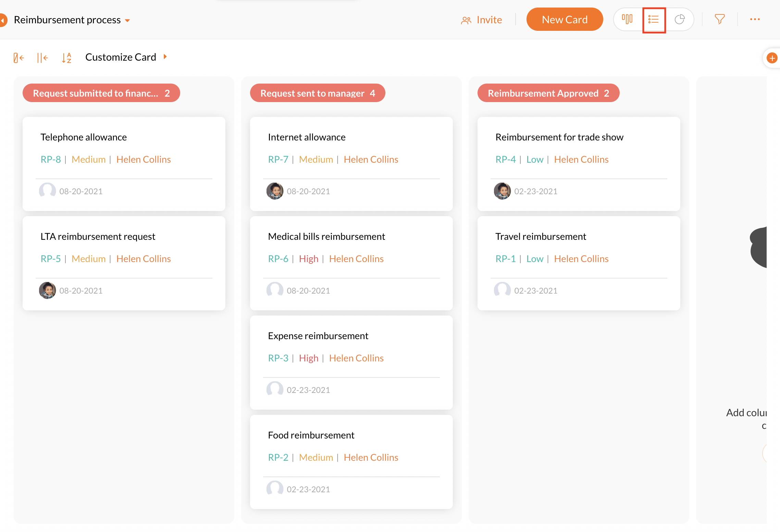Open the pie chart reports view
This screenshot has width=780, height=532.
click(x=680, y=20)
